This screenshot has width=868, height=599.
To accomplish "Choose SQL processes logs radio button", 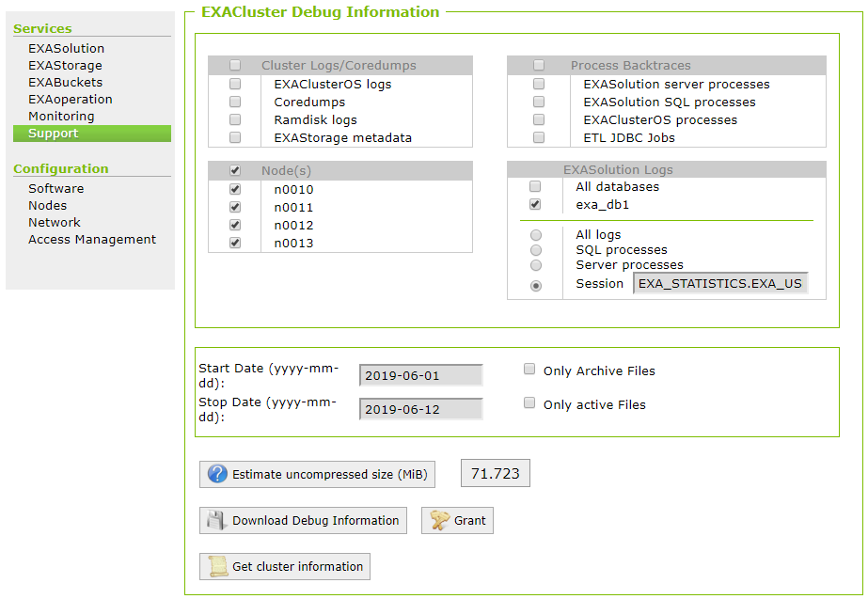I will coord(536,250).
